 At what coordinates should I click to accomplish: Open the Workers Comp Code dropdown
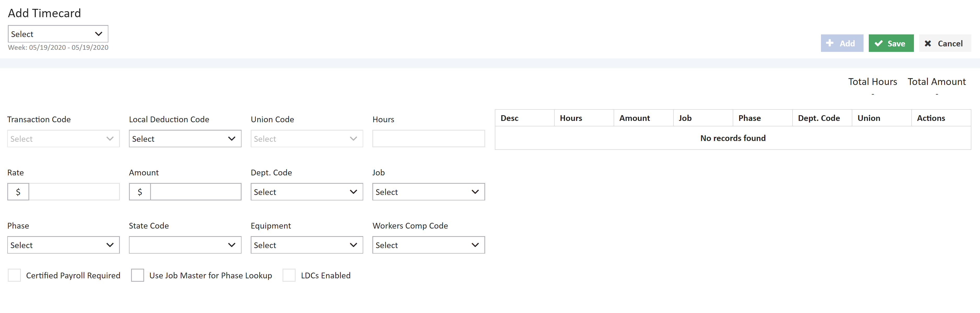428,245
